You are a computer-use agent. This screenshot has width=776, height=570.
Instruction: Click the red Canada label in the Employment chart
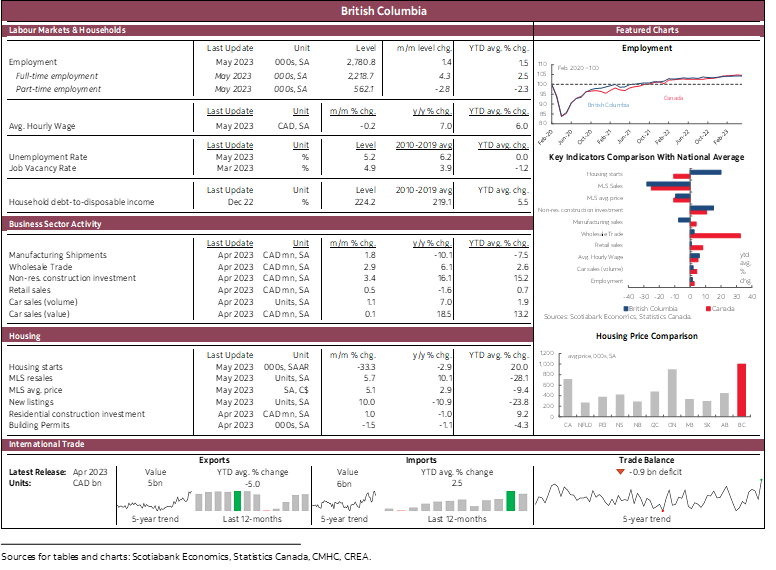tap(673, 97)
